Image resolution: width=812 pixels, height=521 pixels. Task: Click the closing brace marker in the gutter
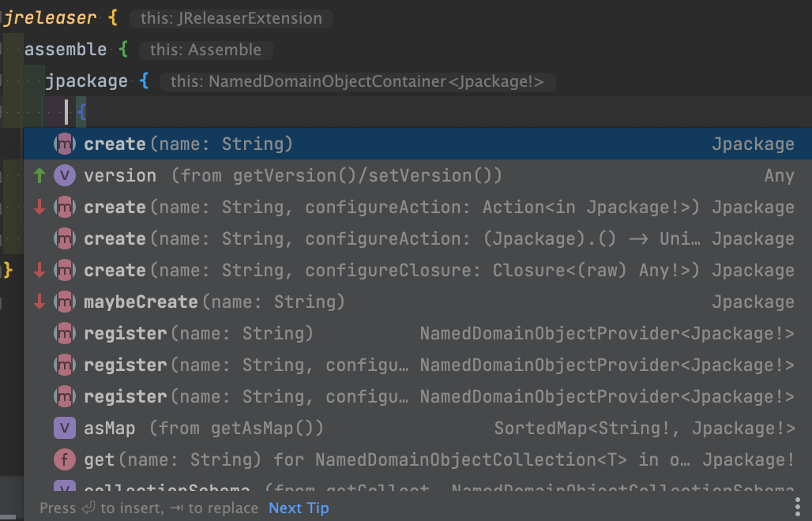(x=6, y=270)
